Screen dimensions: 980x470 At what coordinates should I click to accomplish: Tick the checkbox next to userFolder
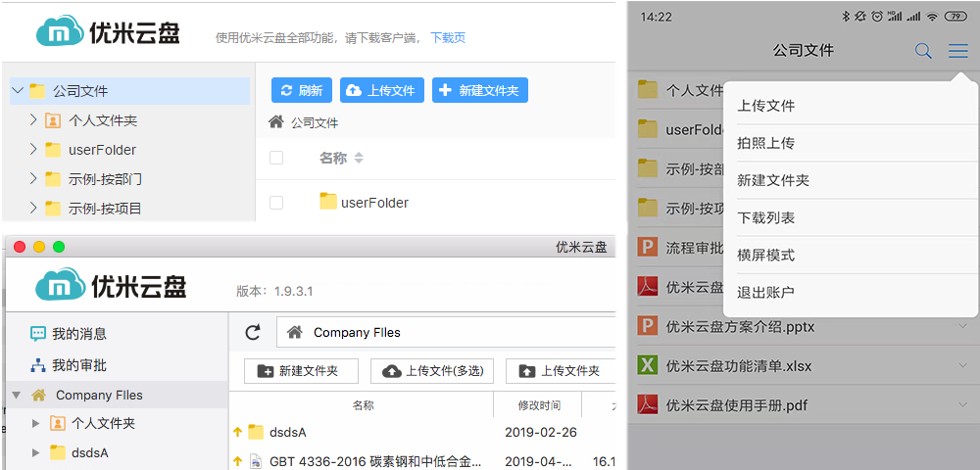[x=276, y=203]
